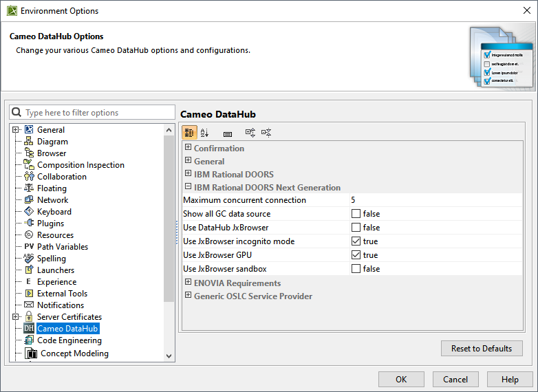Select the Categorized view toolbar icon
This screenshot has height=392, width=538.
coord(189,133)
